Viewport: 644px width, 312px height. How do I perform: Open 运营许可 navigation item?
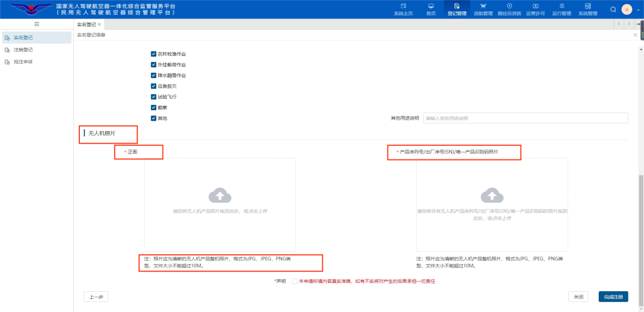tap(535, 9)
